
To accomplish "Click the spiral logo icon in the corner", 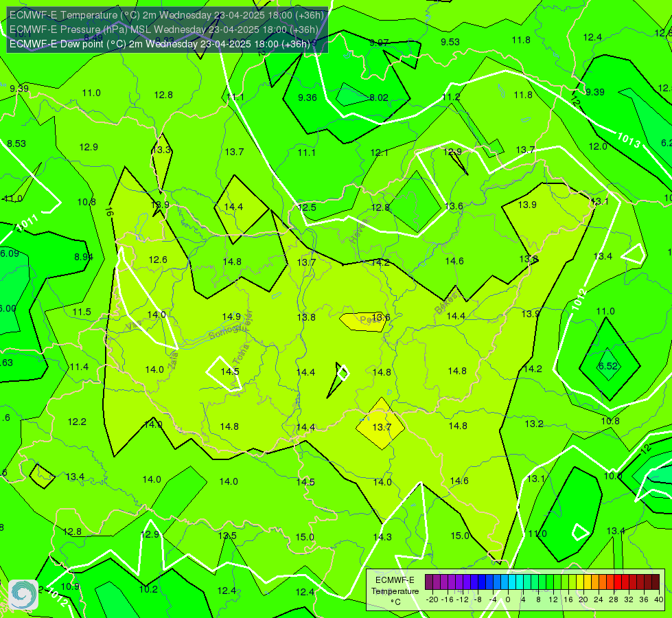I will 23,595.
